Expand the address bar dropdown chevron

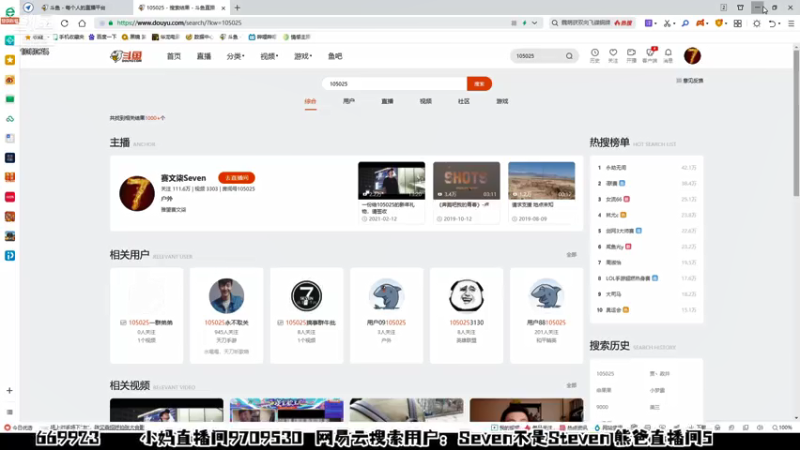click(x=534, y=23)
